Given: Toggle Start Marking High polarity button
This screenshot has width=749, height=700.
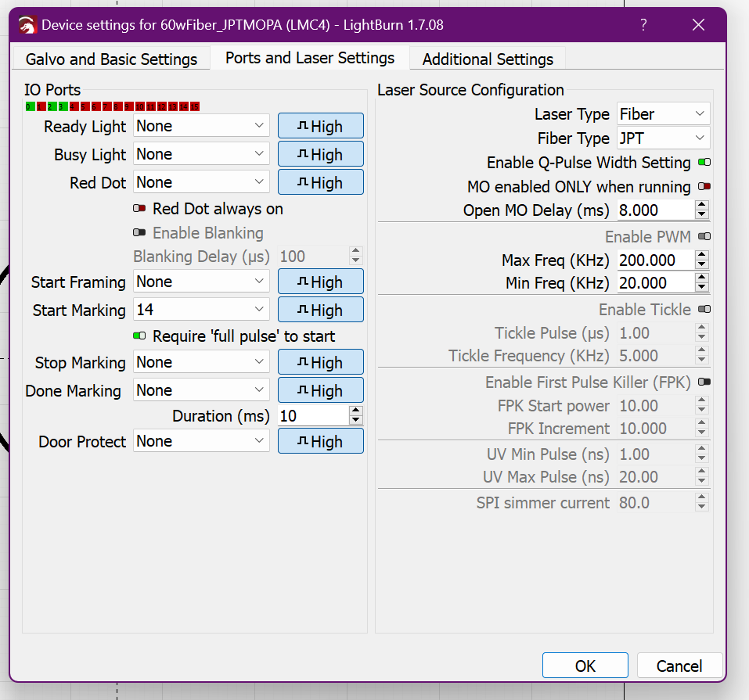Looking at the screenshot, I should [x=321, y=310].
